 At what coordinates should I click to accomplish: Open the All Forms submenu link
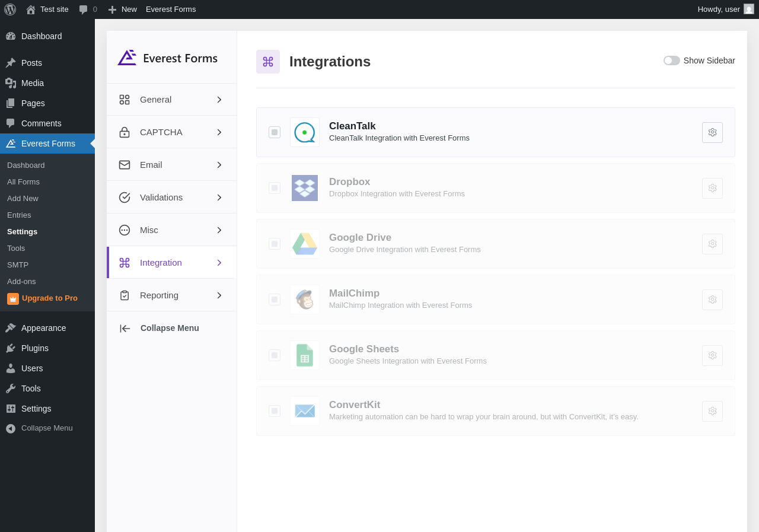(x=23, y=182)
